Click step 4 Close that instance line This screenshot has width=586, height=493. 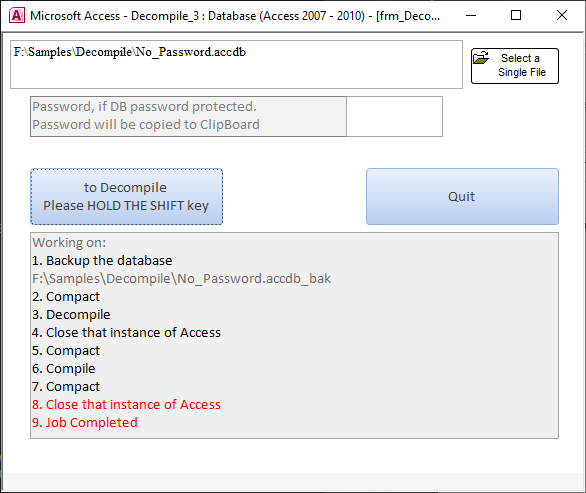click(x=126, y=333)
